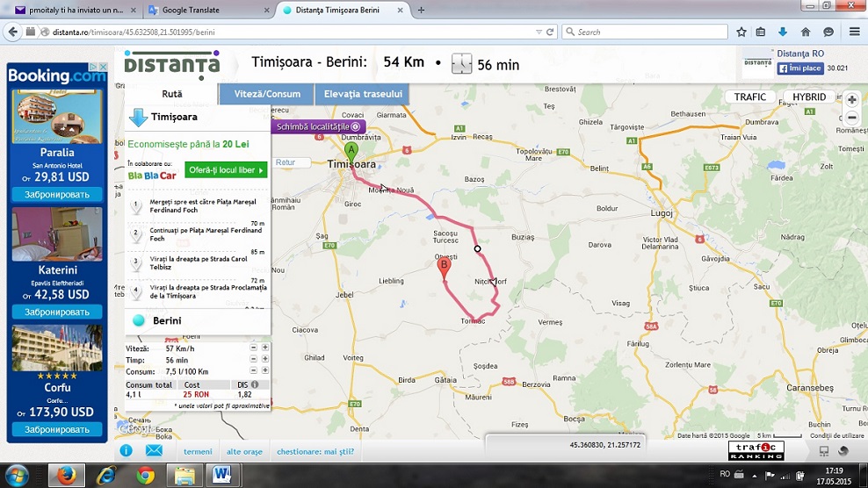This screenshot has height=488, width=868.
Task: Open Firefox from the taskbar
Action: (67, 476)
